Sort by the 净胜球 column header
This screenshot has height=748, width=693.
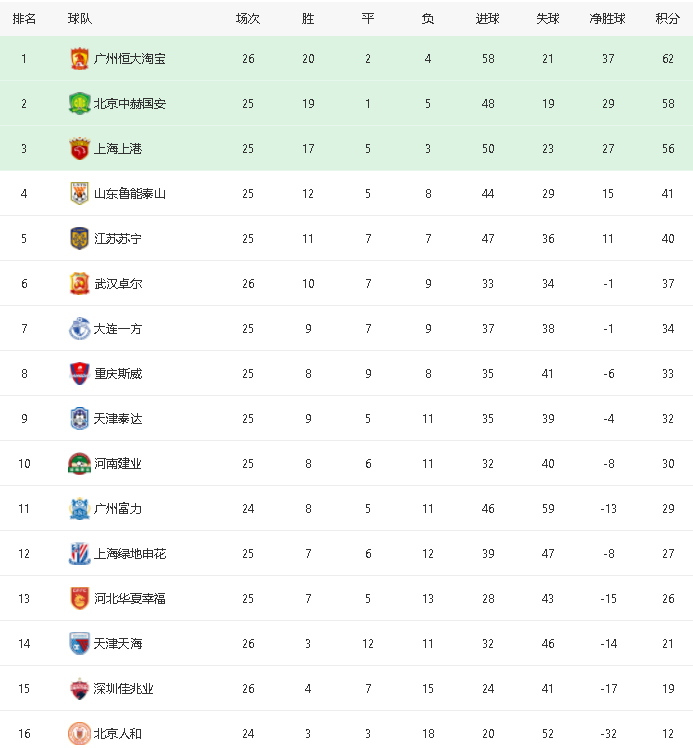[x=608, y=19]
